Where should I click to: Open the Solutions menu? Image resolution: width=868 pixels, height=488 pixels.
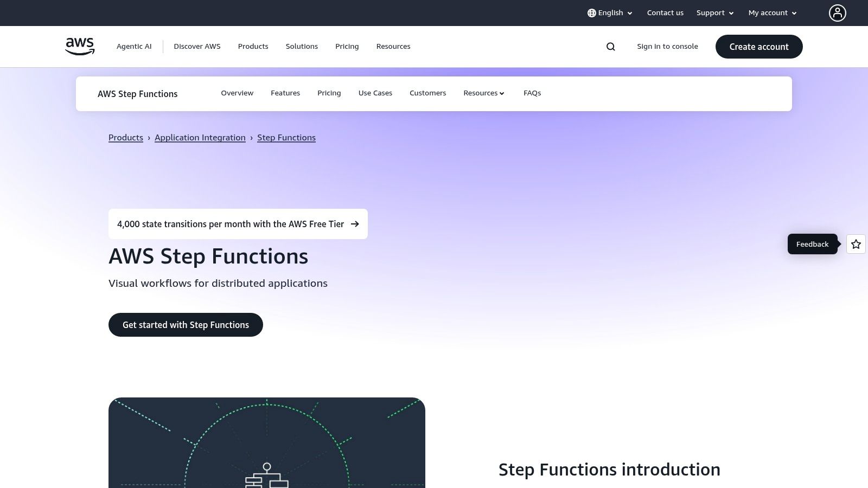302,47
